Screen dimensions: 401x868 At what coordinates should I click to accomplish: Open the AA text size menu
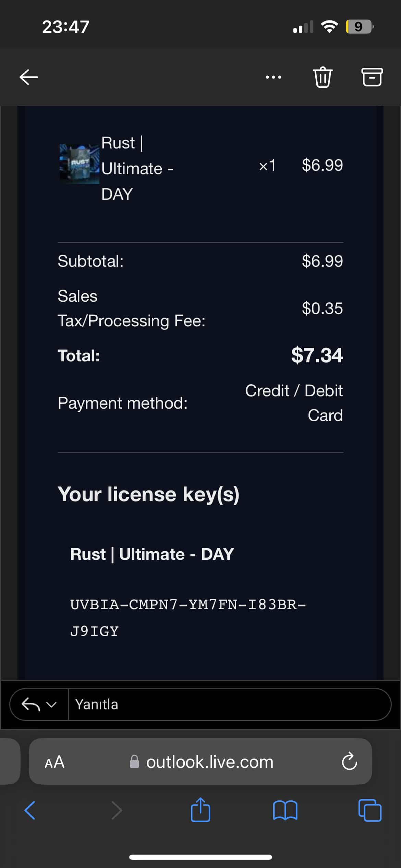[x=54, y=762]
